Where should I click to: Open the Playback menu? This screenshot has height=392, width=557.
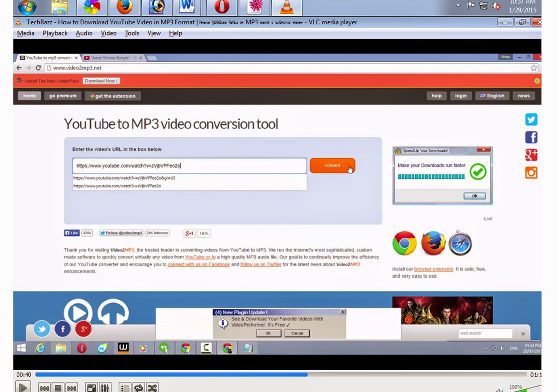[55, 33]
